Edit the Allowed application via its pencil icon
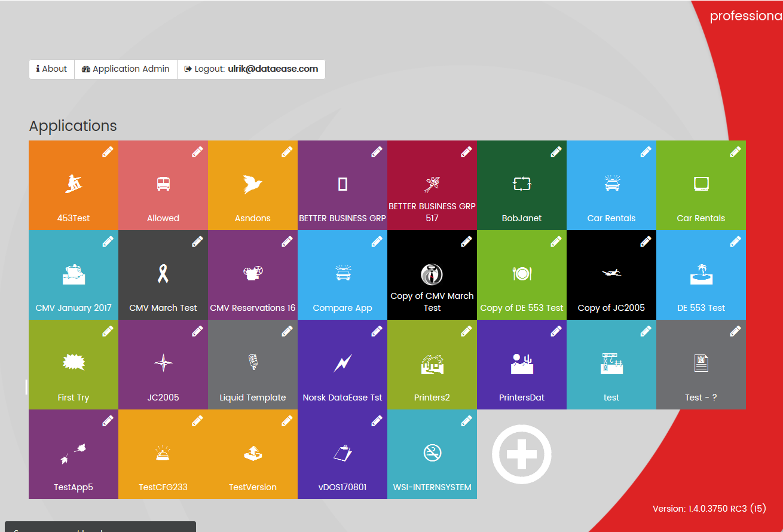The height and width of the screenshot is (532, 783). 197,152
